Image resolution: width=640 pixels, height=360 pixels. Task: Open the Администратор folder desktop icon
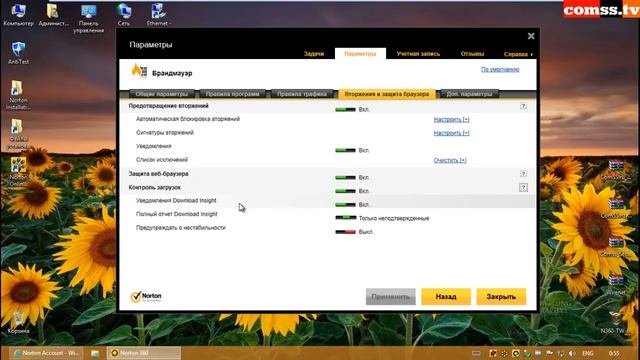(53, 14)
